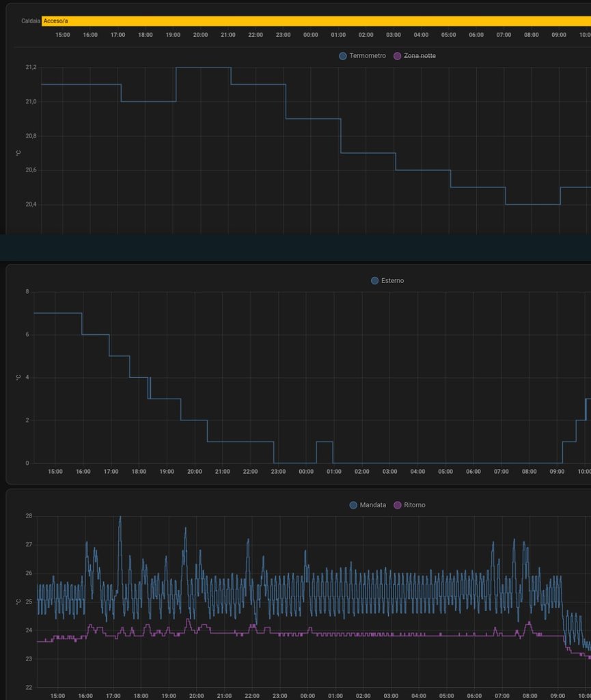
Task: Click the Esterno legend circle icon
Action: tap(374, 281)
